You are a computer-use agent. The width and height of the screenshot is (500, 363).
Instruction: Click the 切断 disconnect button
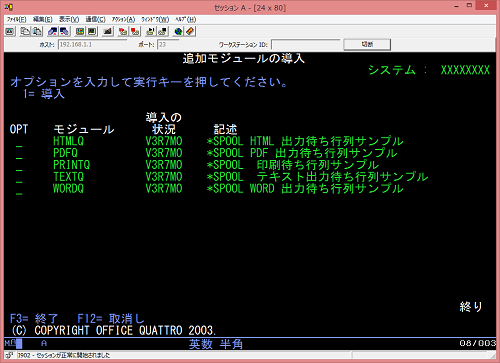point(367,44)
